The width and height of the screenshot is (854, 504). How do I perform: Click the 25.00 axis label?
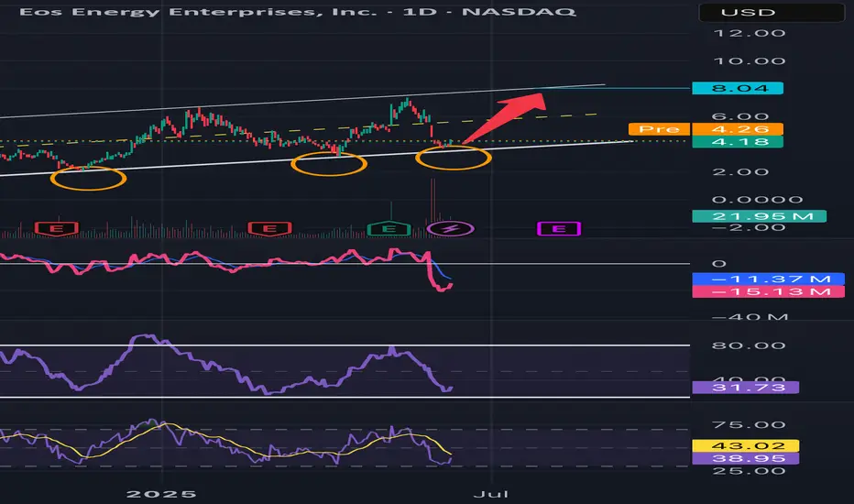pos(749,471)
